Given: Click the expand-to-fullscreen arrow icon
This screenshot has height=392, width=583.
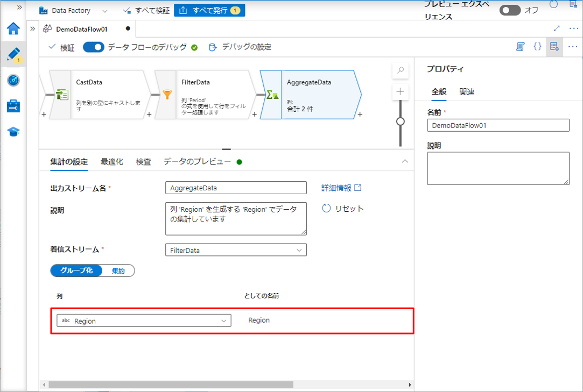Looking at the screenshot, I should click(557, 28).
